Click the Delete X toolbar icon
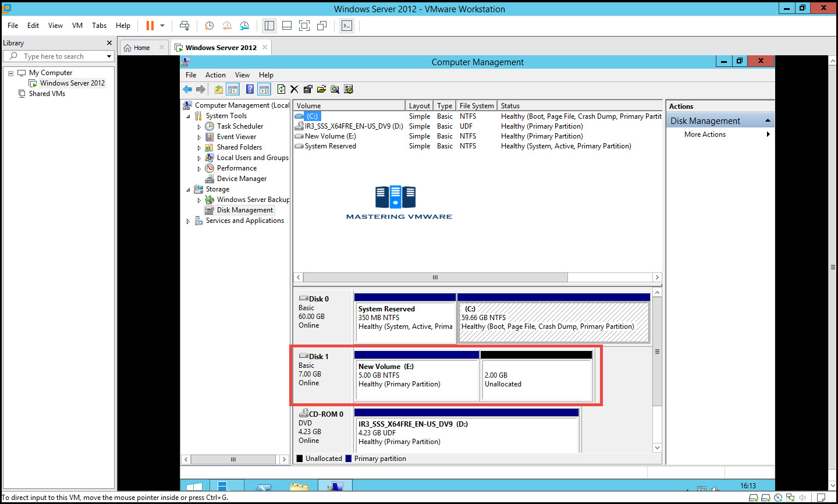This screenshot has height=504, width=838. (294, 89)
